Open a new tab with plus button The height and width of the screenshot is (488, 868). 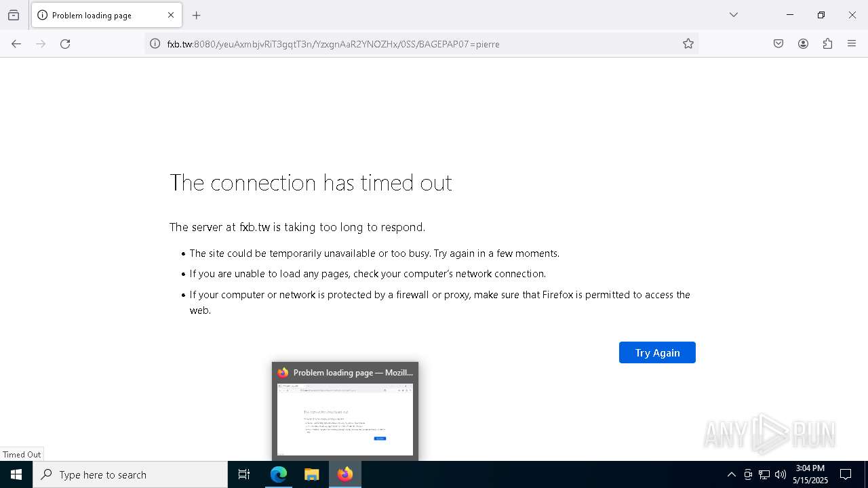click(x=197, y=15)
